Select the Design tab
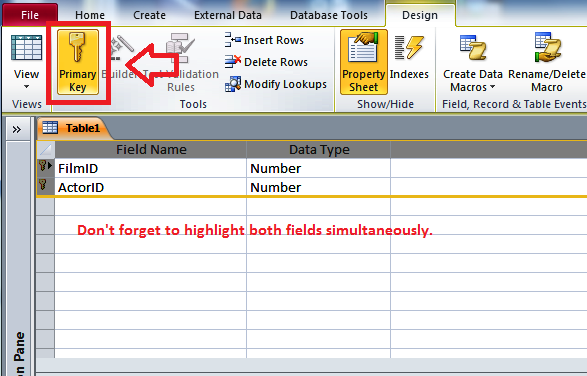 click(420, 15)
